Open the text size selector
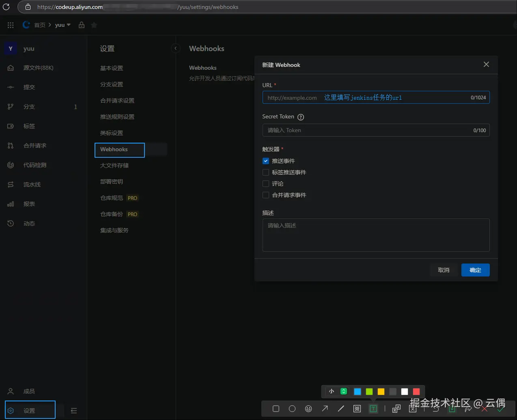The width and height of the screenshot is (517, 420). click(x=338, y=391)
